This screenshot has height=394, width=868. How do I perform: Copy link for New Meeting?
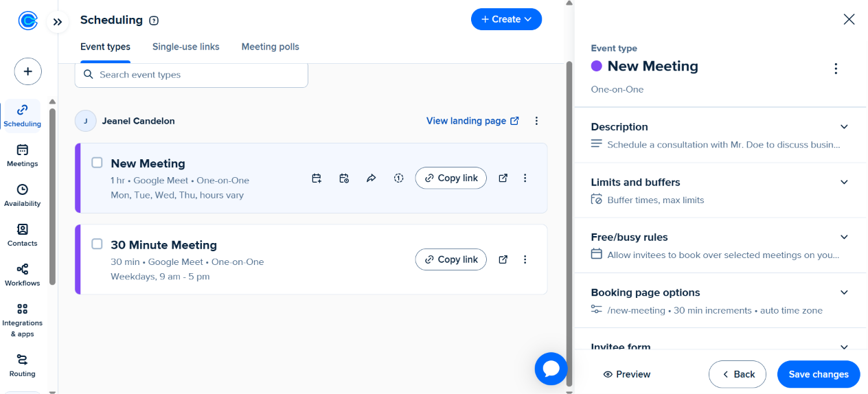tap(451, 178)
